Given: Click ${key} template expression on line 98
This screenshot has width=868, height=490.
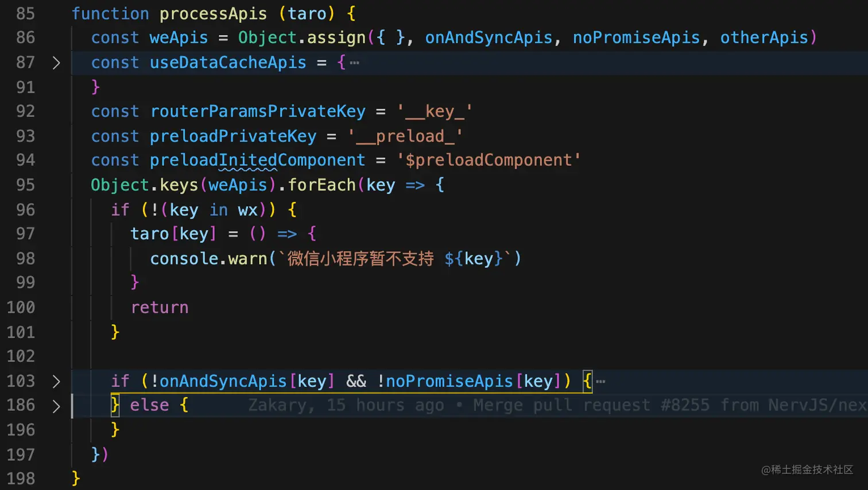Looking at the screenshot, I should coord(474,259).
